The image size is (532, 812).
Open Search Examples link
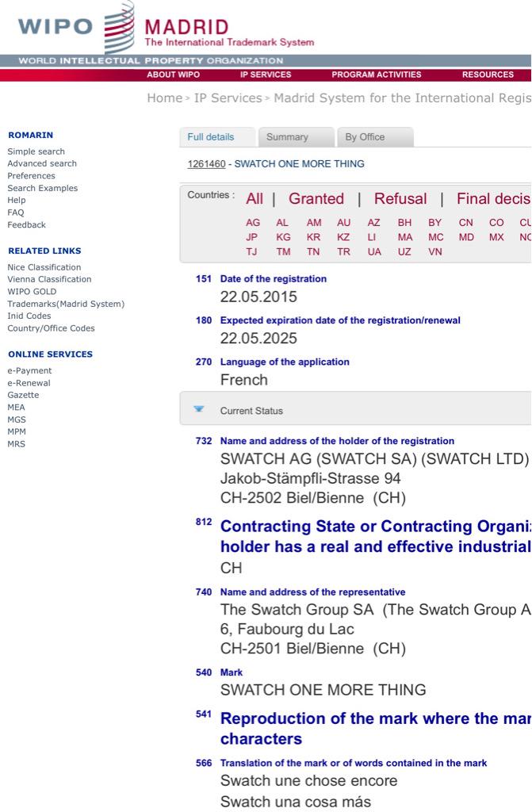[x=43, y=189]
